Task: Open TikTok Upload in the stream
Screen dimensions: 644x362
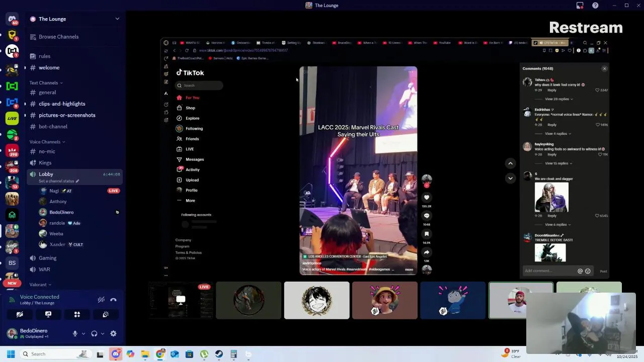Action: tap(192, 180)
